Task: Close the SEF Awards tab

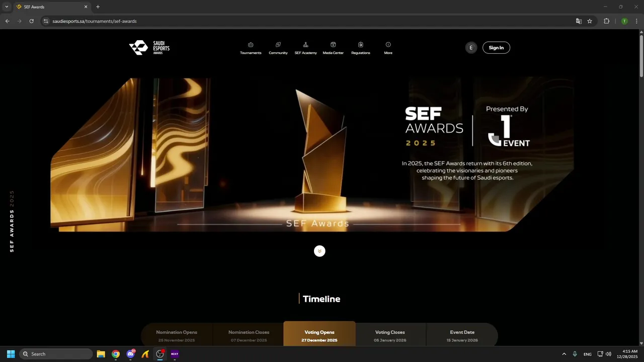Action: (86, 7)
